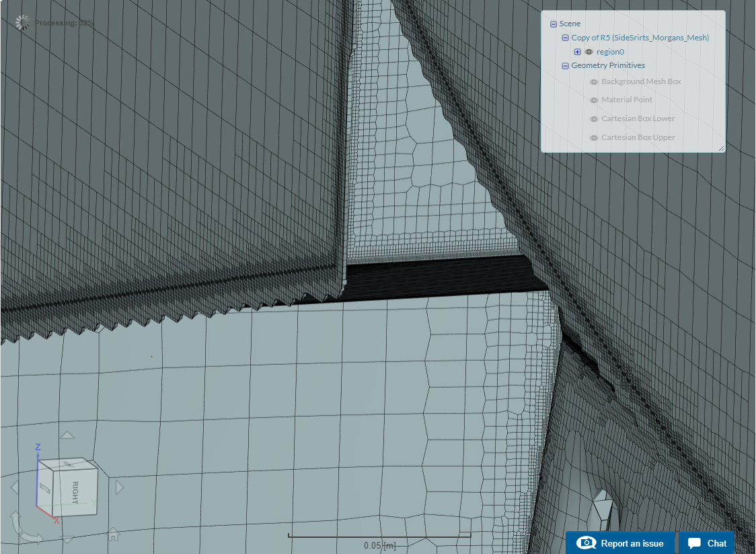Toggle visibility of region0

589,51
